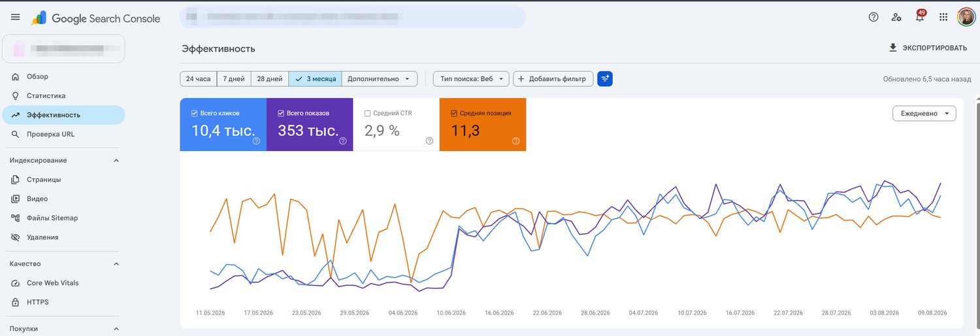Open Core Web Vitals report
The image size is (980, 336).
point(63,283)
